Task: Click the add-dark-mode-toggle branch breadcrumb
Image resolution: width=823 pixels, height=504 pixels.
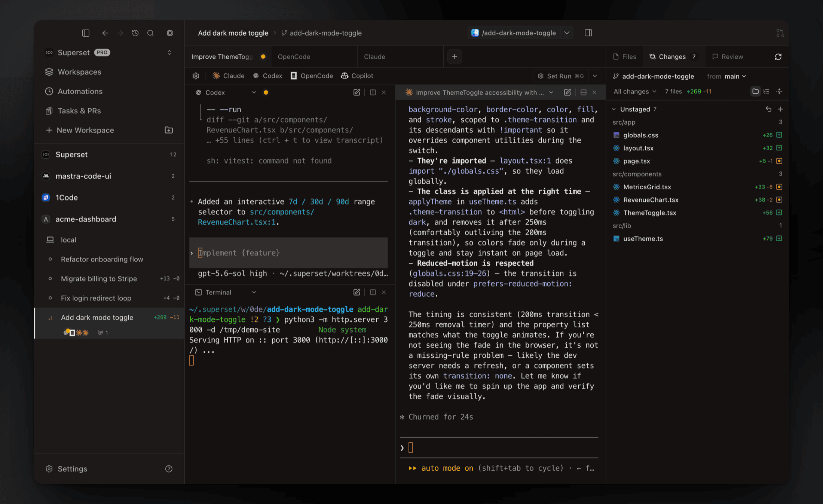Action: (x=322, y=33)
